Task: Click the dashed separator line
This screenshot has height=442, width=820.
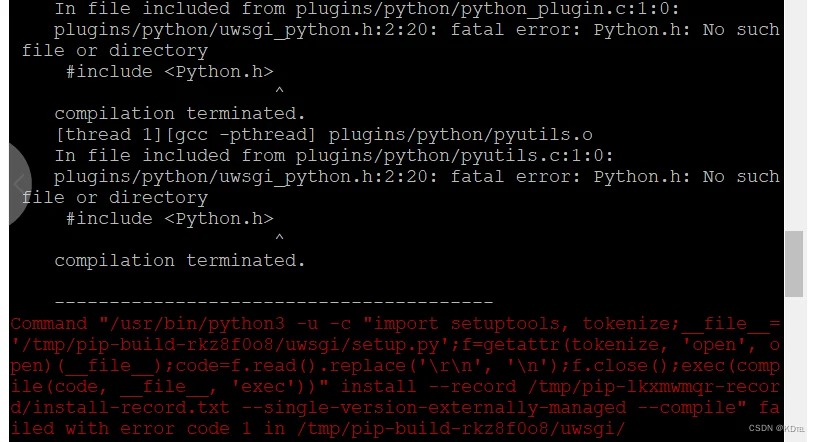Action: (274, 302)
